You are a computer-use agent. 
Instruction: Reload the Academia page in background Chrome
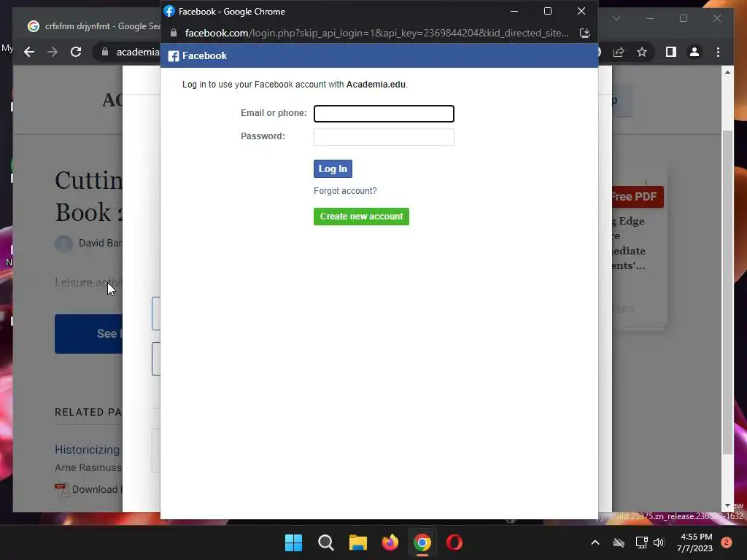(x=76, y=52)
